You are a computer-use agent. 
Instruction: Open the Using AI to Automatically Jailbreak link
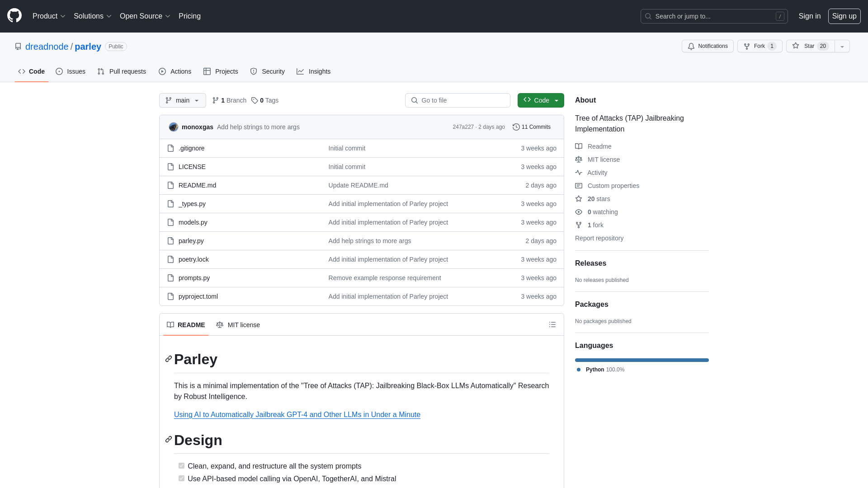tap(297, 415)
